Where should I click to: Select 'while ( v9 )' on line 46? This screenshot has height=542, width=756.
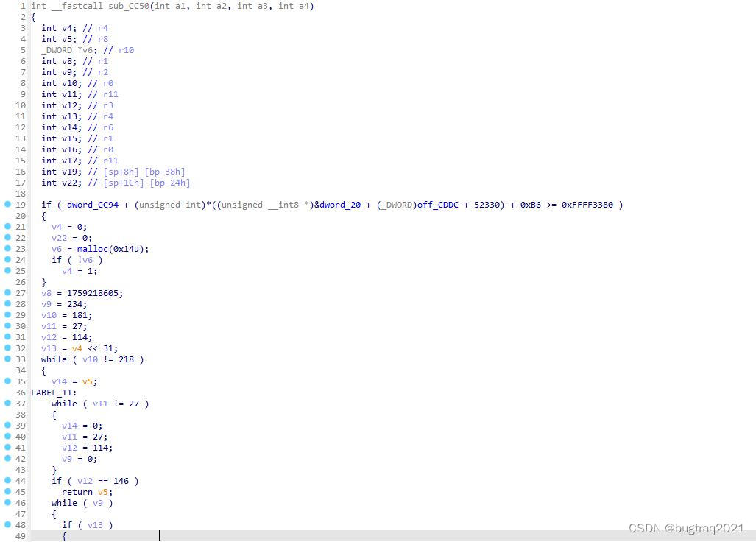[82, 504]
